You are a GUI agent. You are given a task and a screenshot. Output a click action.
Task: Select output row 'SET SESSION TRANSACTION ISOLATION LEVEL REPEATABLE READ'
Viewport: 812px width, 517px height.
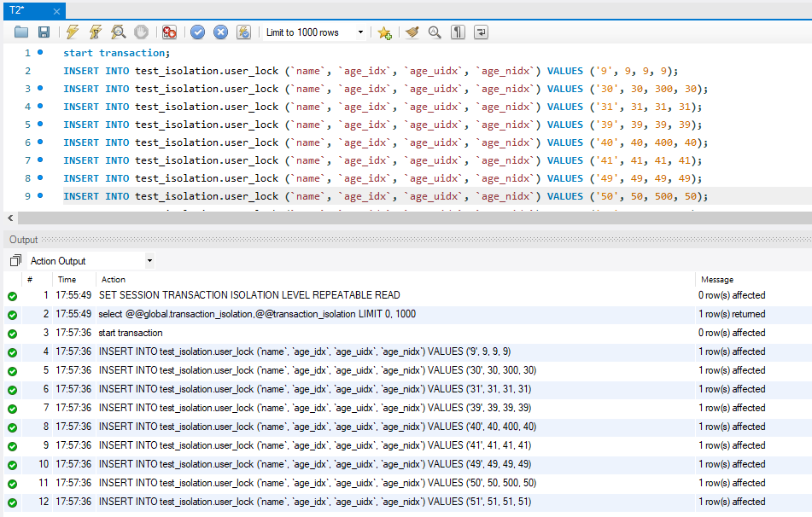click(249, 295)
